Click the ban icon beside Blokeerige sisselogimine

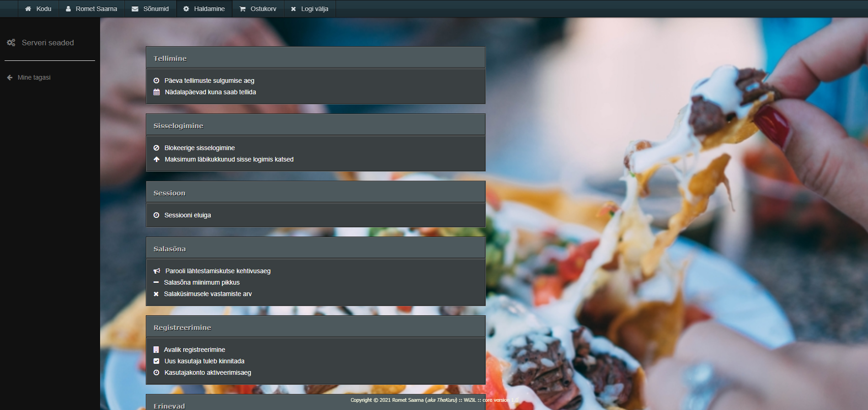point(156,148)
